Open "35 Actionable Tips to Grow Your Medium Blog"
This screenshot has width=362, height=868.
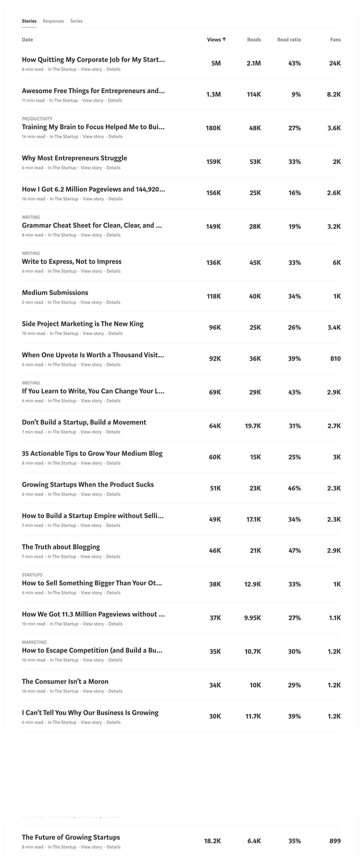[x=92, y=453]
